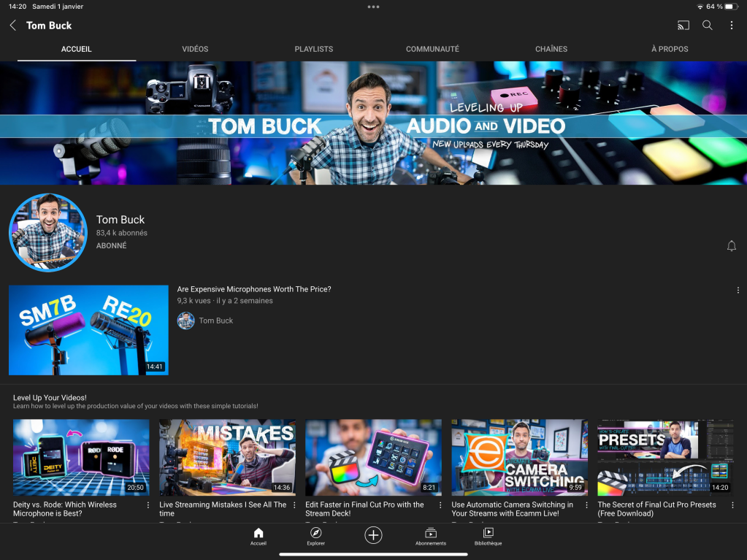Toggle the notification bell for Tom Buck
Screen dimensions: 747x560
(x=731, y=246)
